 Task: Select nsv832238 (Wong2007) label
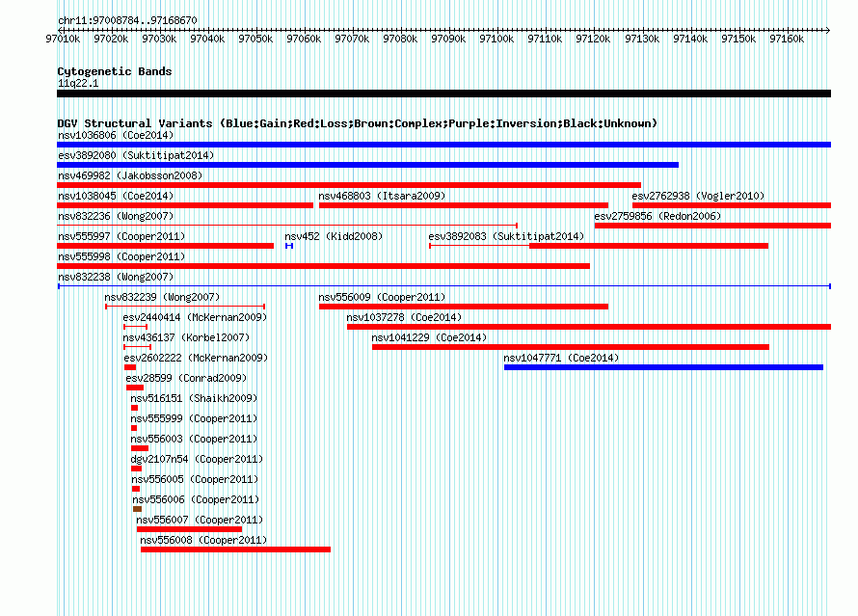(116, 277)
